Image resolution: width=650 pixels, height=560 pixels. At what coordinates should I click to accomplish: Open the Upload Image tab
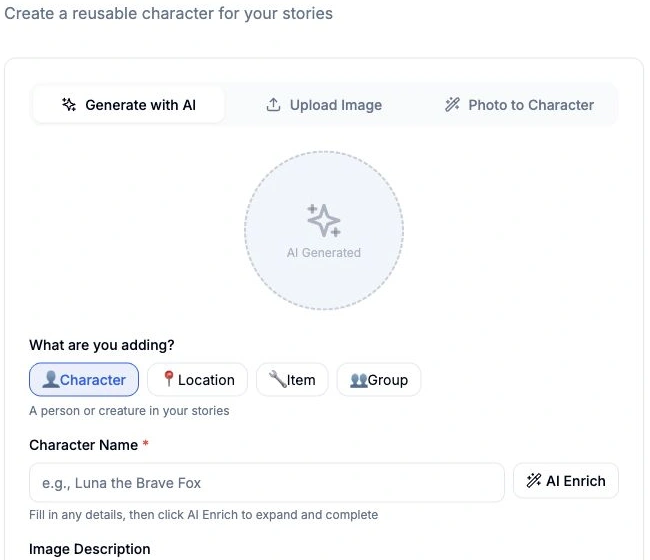[x=323, y=105]
